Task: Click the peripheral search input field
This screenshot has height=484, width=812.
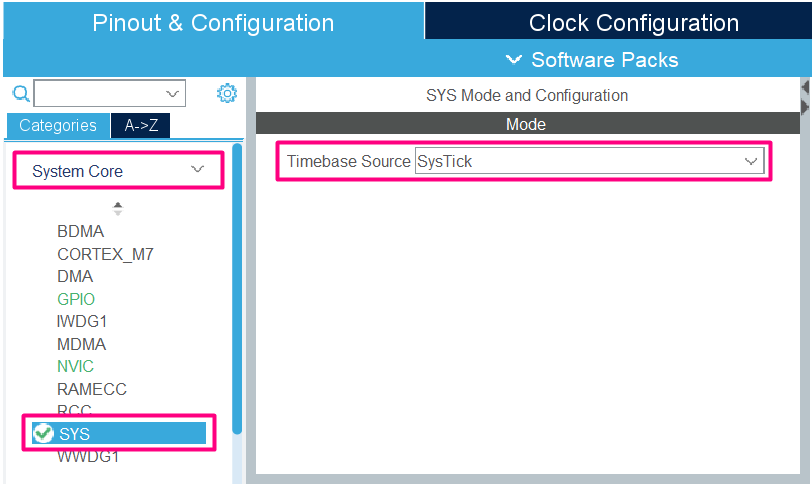Action: point(100,94)
